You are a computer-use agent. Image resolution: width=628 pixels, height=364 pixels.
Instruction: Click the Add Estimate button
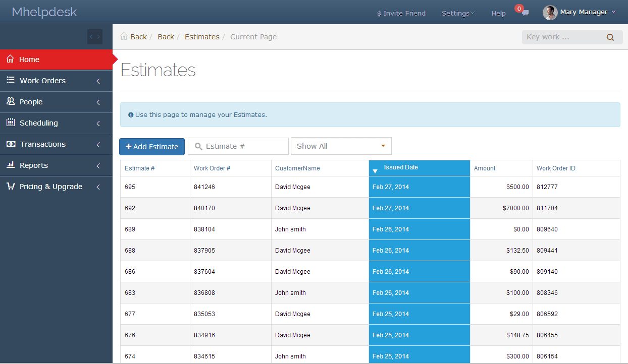point(151,146)
